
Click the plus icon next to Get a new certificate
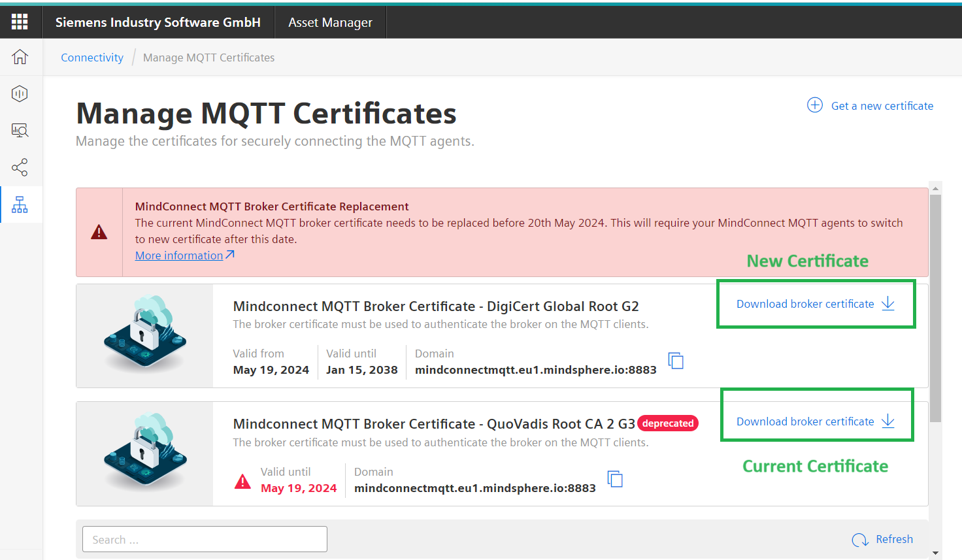click(x=814, y=105)
